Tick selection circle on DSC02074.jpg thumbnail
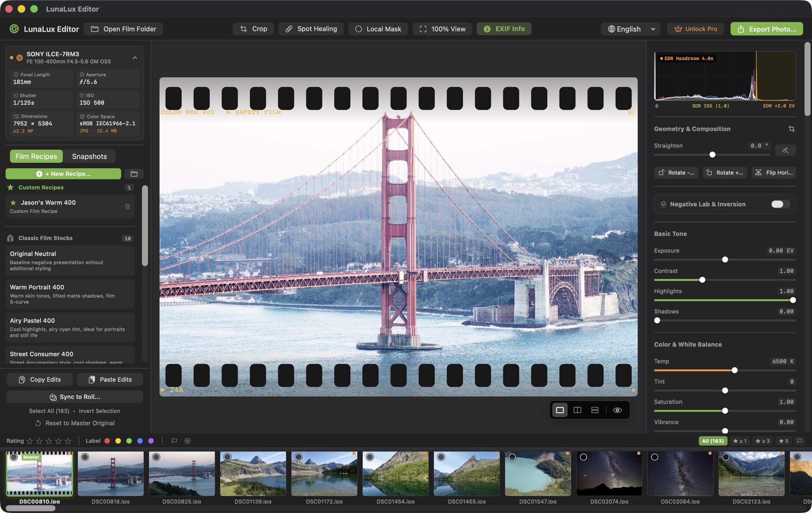 pos(583,457)
